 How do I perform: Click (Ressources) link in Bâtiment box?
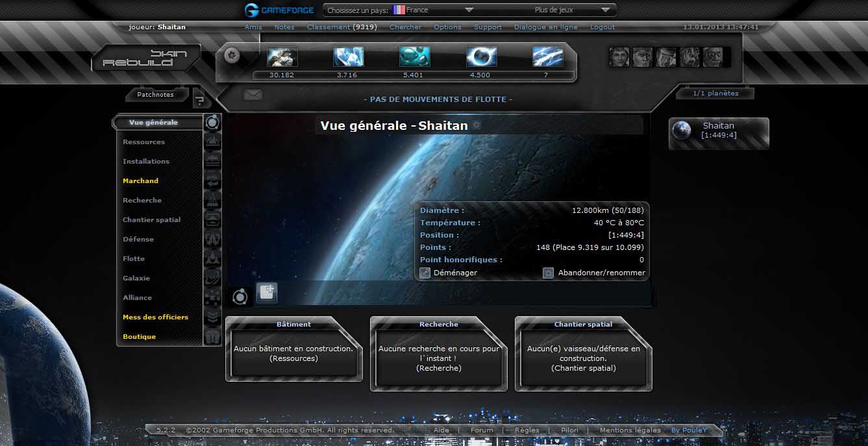(293, 358)
